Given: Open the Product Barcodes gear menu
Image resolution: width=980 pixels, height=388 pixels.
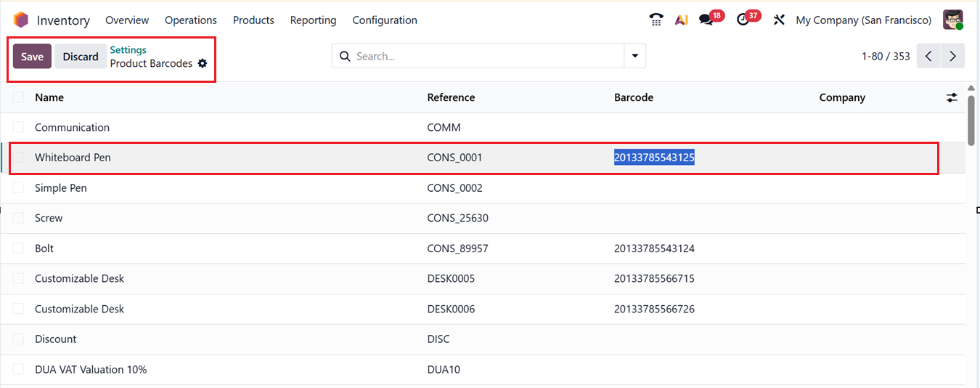Looking at the screenshot, I should click(x=203, y=63).
